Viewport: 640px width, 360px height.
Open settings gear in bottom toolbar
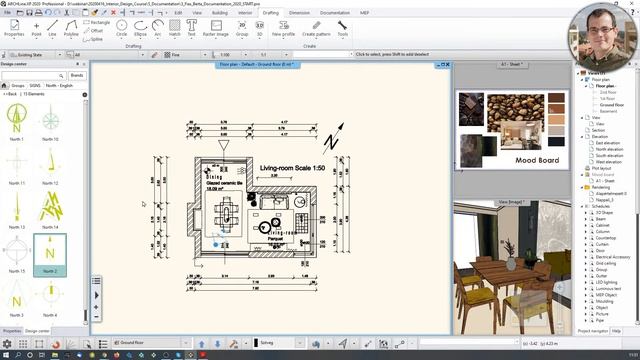7,344
